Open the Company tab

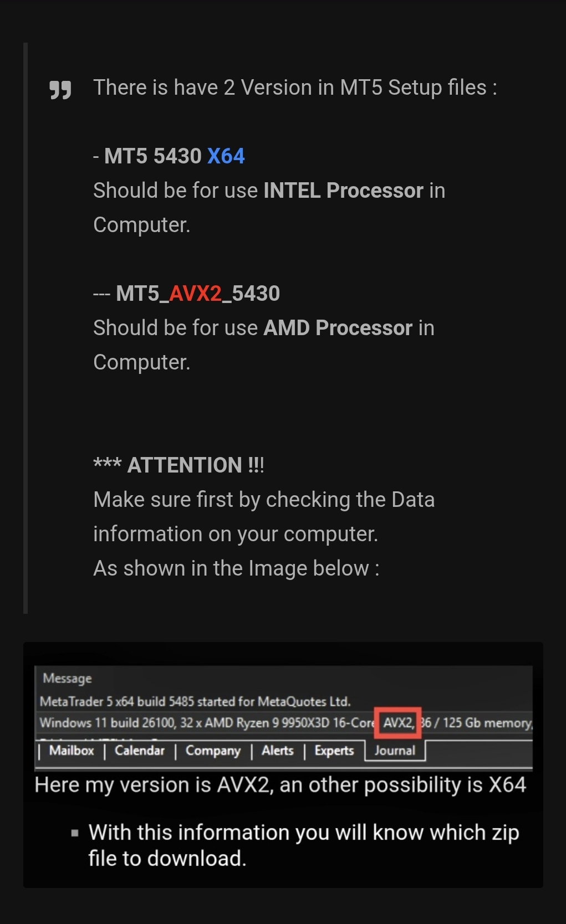(213, 751)
